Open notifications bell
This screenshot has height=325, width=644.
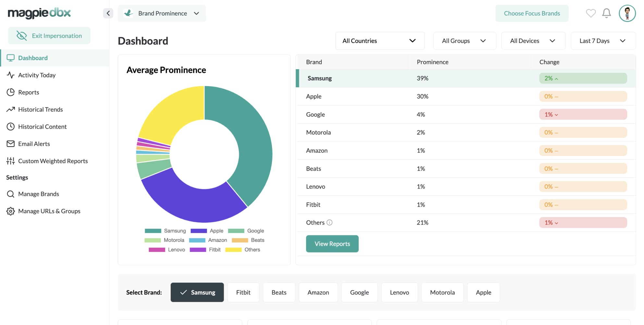pyautogui.click(x=606, y=13)
